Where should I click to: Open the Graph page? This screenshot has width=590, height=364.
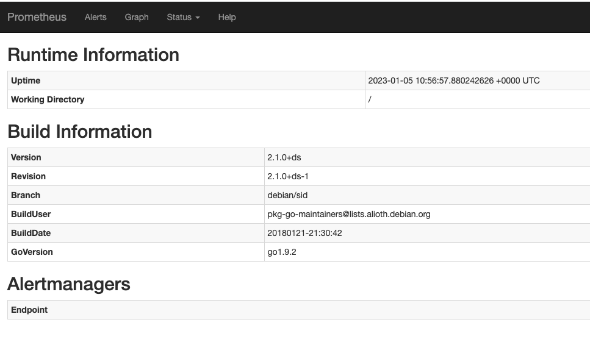(136, 17)
